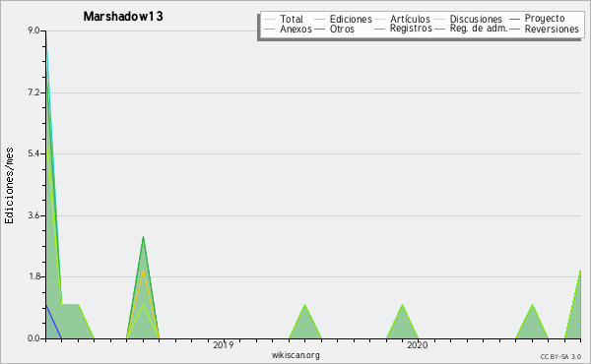Click the 7.2 y-axis label
The height and width of the screenshot is (364, 591).
point(33,92)
